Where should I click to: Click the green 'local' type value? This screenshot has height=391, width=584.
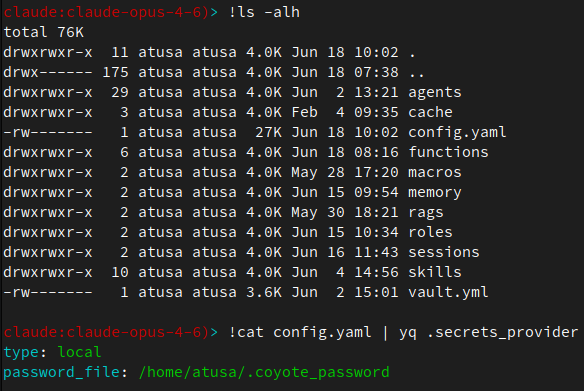[x=79, y=352]
